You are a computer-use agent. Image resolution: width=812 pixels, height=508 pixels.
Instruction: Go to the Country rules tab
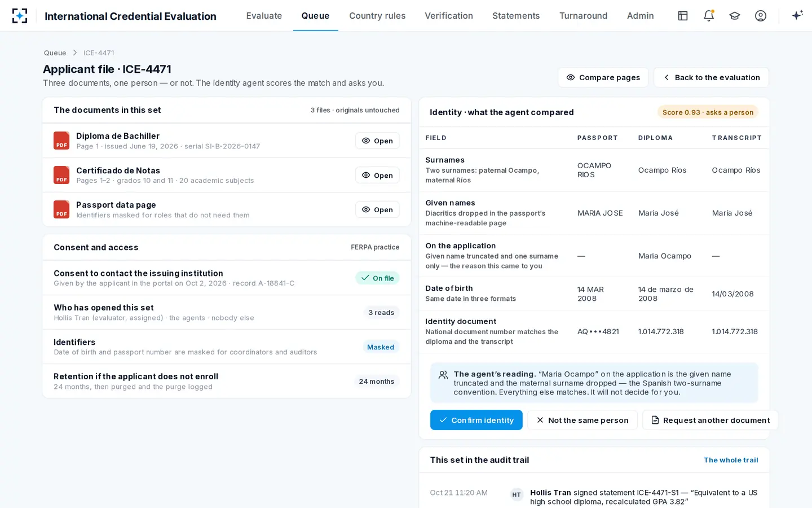377,16
